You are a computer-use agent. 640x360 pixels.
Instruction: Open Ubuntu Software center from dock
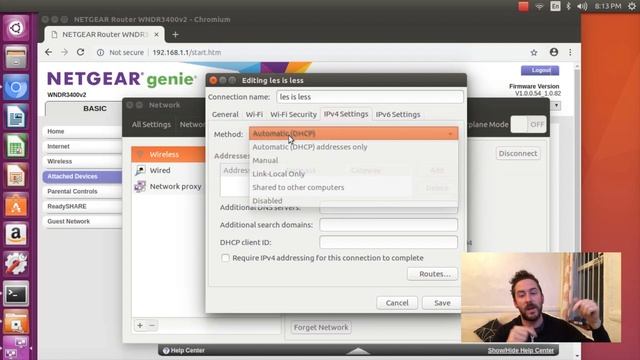click(16, 206)
